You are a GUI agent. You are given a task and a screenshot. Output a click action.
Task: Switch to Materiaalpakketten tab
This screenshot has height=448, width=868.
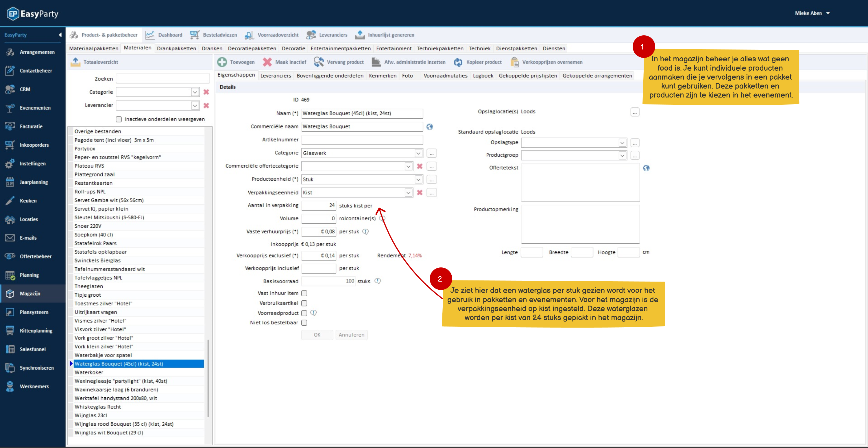(94, 48)
